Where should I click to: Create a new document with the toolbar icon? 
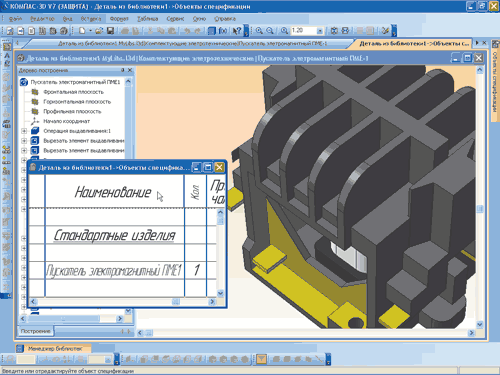tap(82, 31)
